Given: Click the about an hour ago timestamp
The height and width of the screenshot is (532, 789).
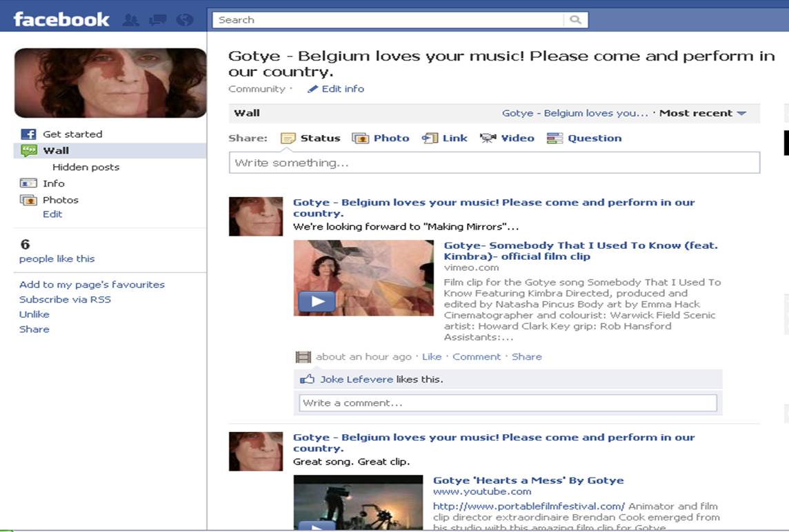Looking at the screenshot, I should 363,356.
